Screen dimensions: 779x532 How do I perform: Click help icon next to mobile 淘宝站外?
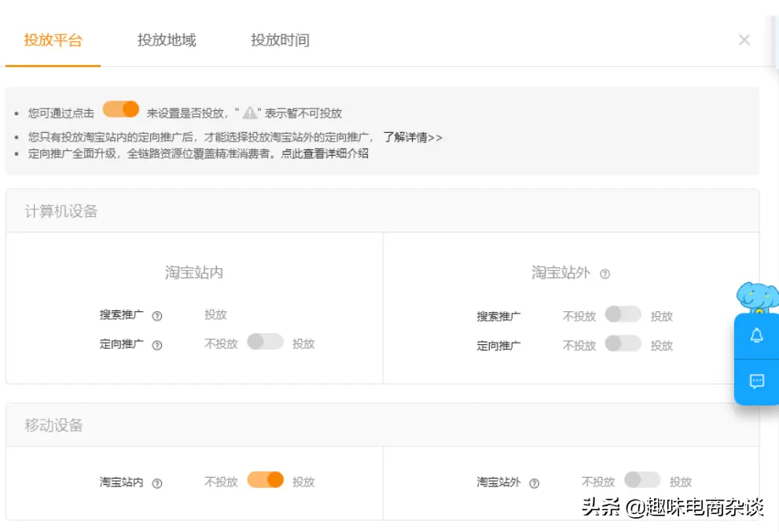coord(534,483)
